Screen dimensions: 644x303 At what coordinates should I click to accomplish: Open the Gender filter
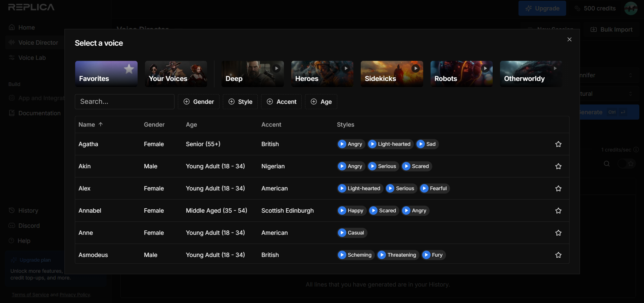point(198,101)
